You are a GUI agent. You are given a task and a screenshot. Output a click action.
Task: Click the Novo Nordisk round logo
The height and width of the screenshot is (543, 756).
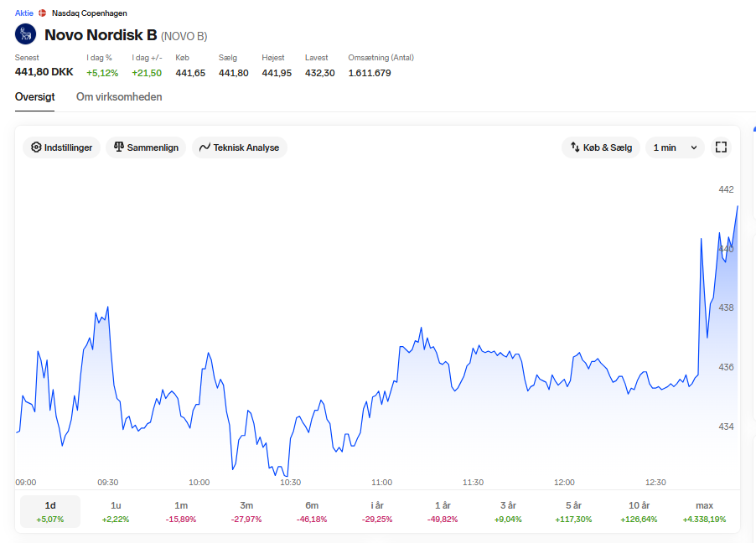click(x=25, y=34)
